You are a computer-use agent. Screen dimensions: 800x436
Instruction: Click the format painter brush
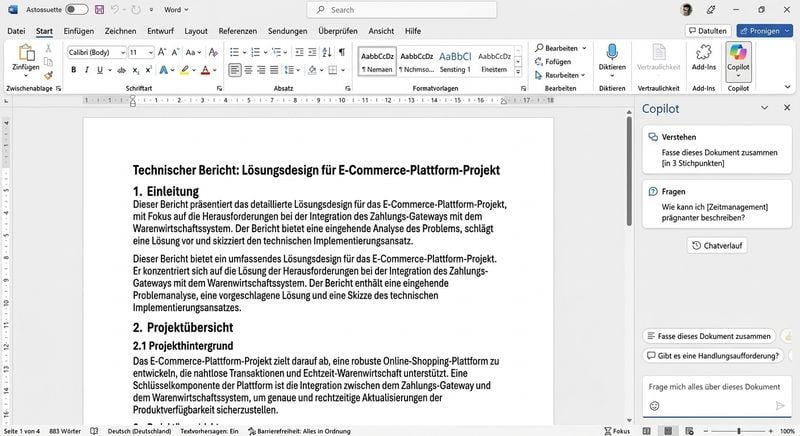[48, 75]
